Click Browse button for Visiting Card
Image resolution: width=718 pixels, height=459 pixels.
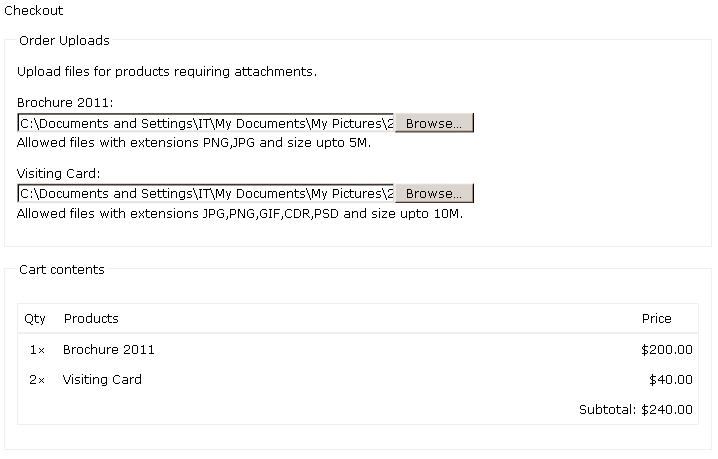[x=434, y=193]
